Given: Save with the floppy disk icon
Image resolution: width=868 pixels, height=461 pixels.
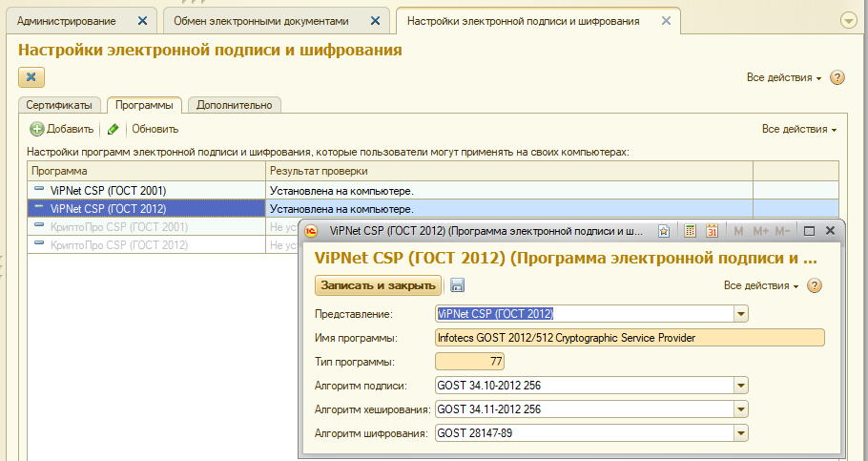Looking at the screenshot, I should [x=457, y=285].
